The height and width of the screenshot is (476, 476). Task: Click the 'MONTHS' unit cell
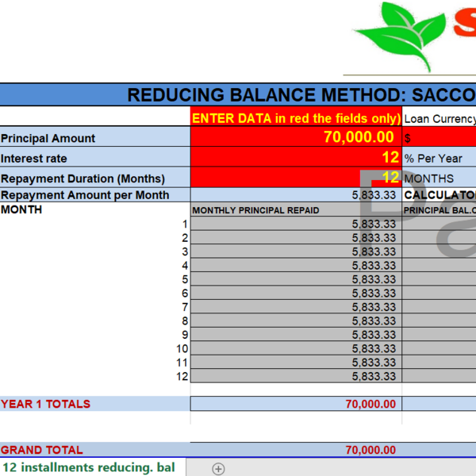coord(439,177)
